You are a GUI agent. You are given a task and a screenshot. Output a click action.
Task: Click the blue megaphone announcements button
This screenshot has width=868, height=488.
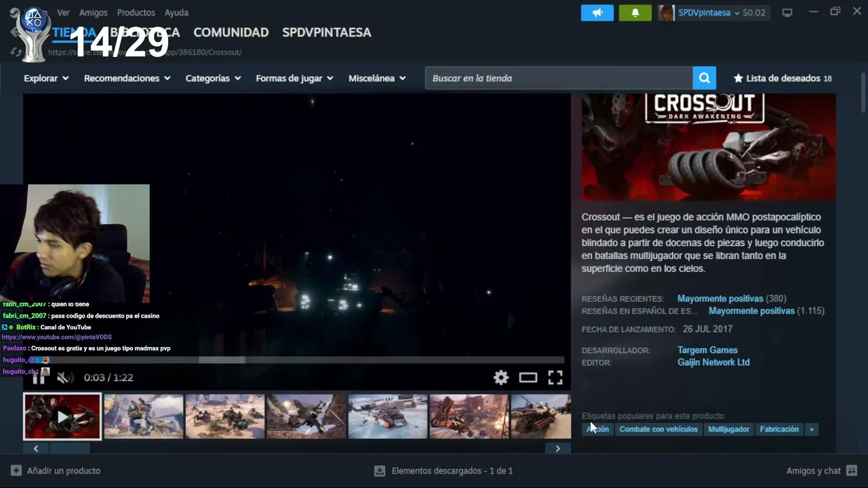click(x=597, y=13)
